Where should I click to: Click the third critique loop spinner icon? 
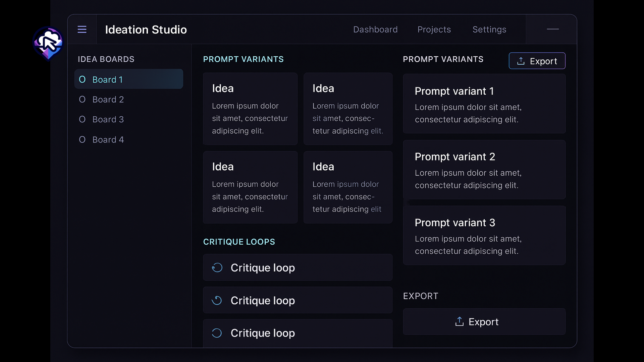tap(217, 333)
